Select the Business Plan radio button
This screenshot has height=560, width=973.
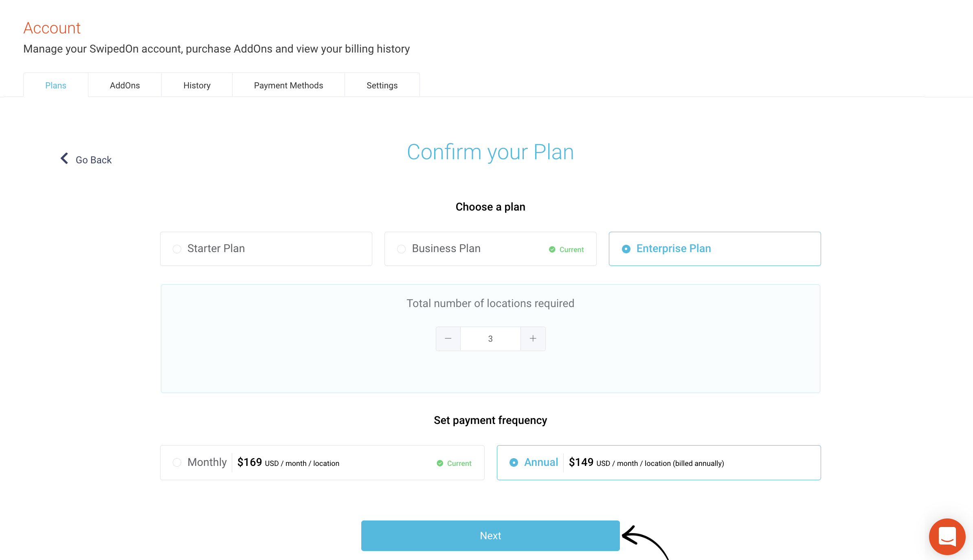tap(401, 249)
